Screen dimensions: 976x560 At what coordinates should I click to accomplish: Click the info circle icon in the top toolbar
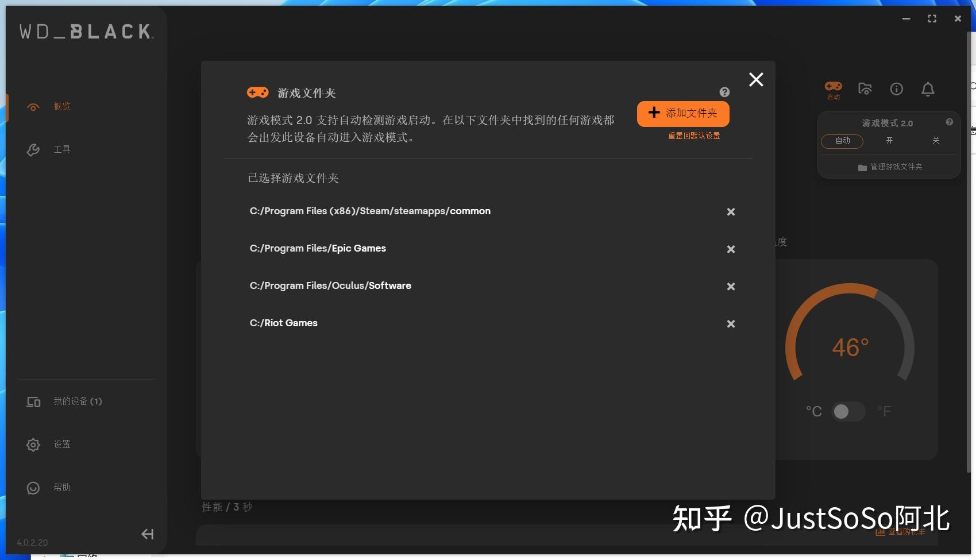896,89
